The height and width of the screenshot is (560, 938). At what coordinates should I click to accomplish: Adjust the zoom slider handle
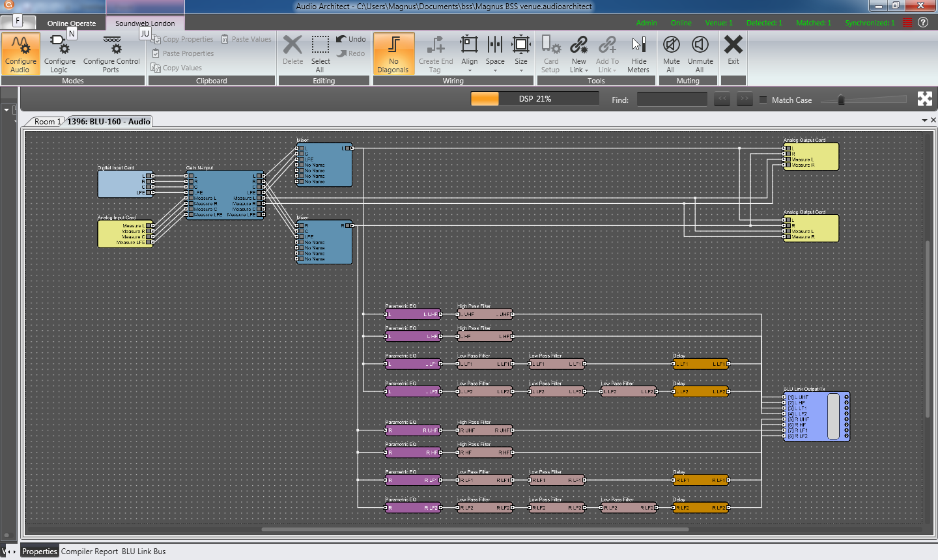[841, 99]
